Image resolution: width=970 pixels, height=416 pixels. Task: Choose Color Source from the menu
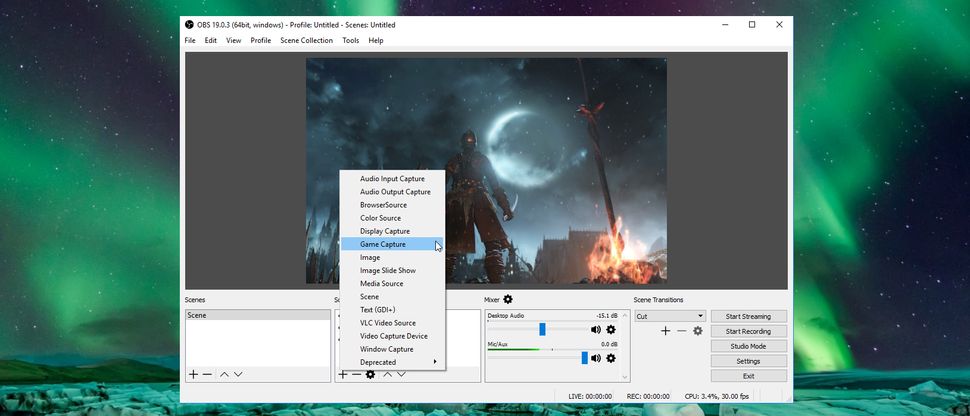tap(393, 218)
